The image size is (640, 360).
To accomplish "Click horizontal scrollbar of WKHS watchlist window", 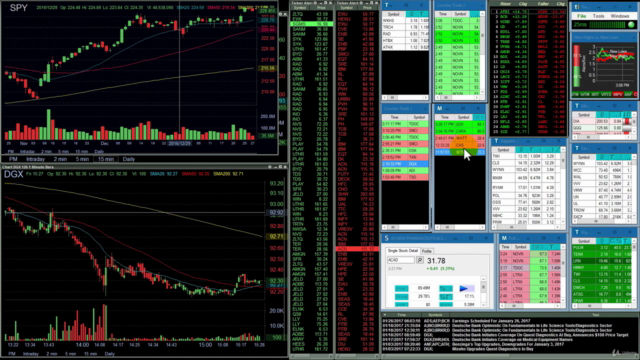I will 404,98.
